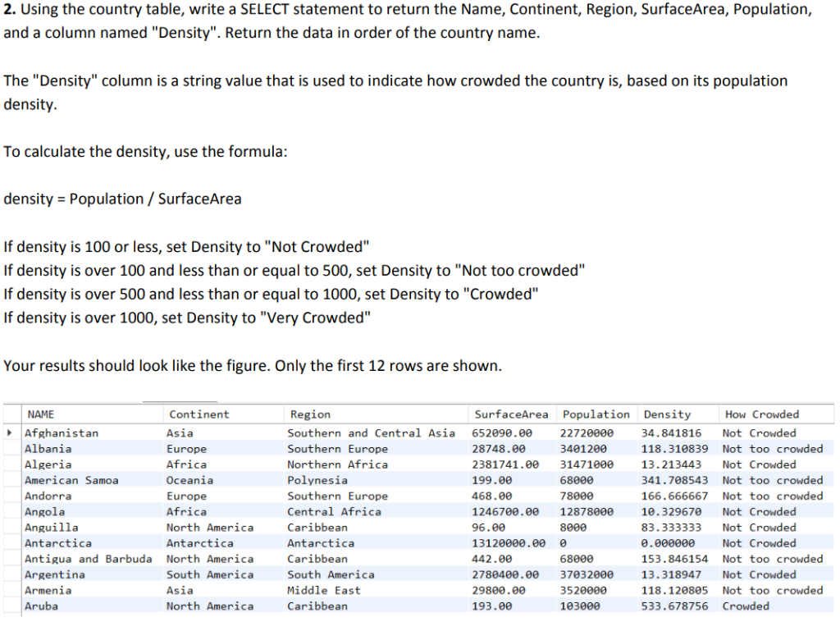Click the Population column header
The height and width of the screenshot is (622, 840).
coord(596,414)
